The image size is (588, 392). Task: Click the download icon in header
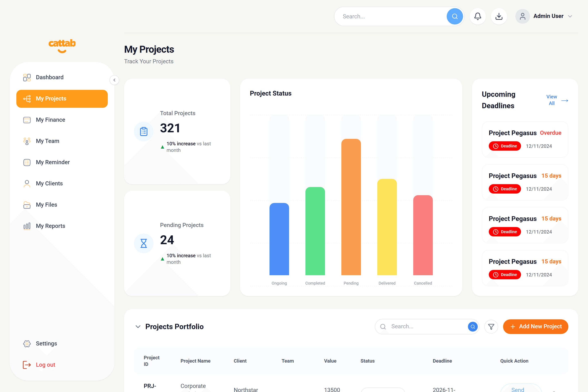tap(499, 17)
